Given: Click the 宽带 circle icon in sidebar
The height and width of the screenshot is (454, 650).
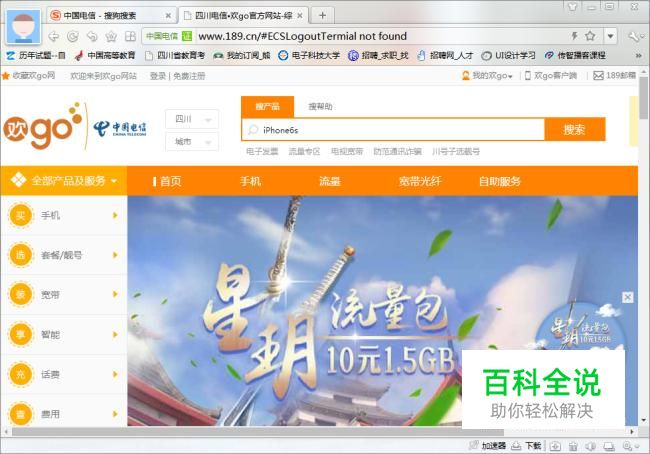Looking at the screenshot, I should pos(20,294).
